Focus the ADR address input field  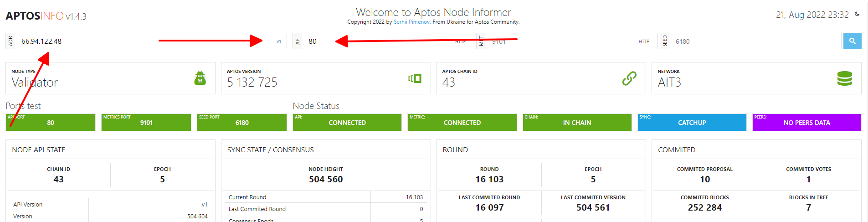tap(87, 41)
